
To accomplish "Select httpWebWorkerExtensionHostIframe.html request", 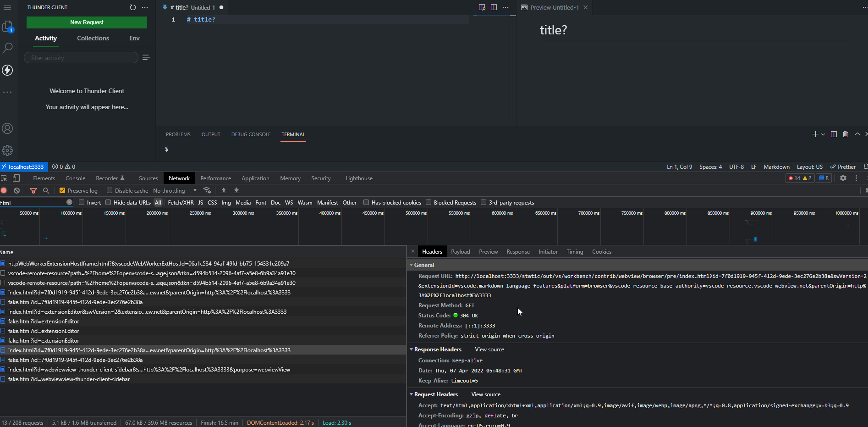I will click(203, 263).
